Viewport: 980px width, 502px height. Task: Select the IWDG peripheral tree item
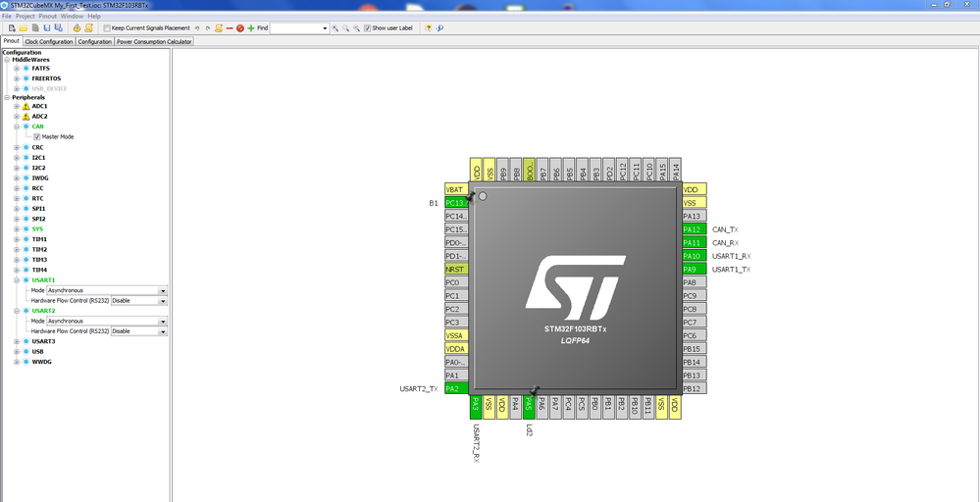[39, 177]
